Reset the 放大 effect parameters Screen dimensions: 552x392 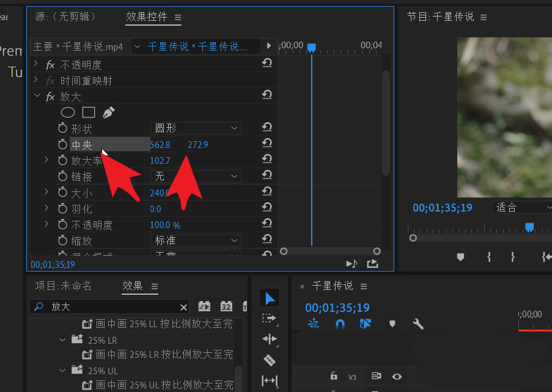click(x=267, y=95)
